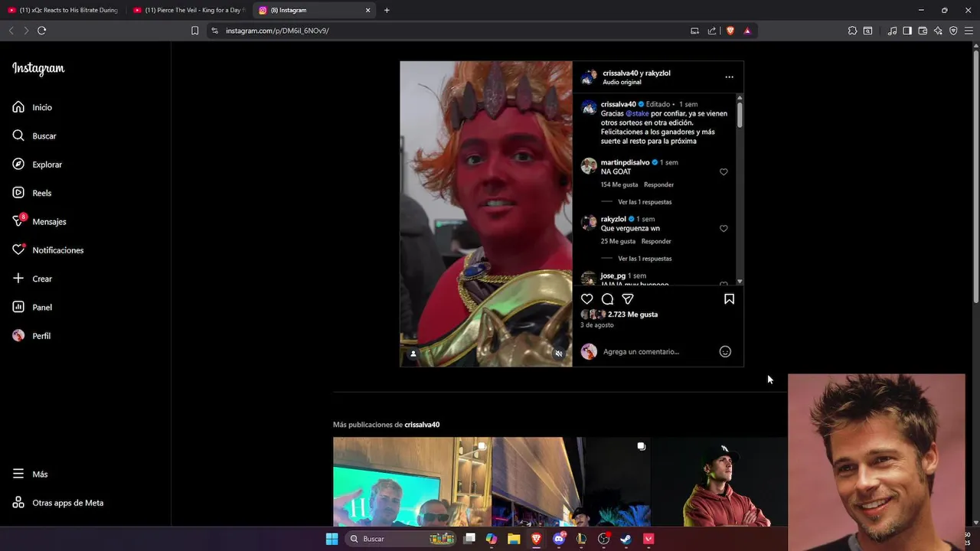This screenshot has height=551, width=980.
Task: Open browser extensions puzzle icon
Action: (852, 31)
